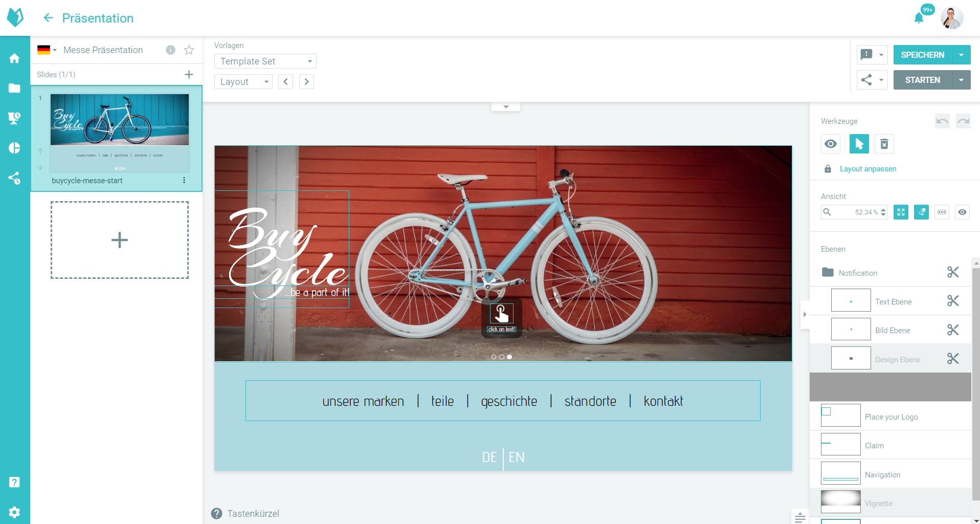Select the pointer cursor tool
Screen dimensions: 980x524
pyautogui.click(x=859, y=144)
